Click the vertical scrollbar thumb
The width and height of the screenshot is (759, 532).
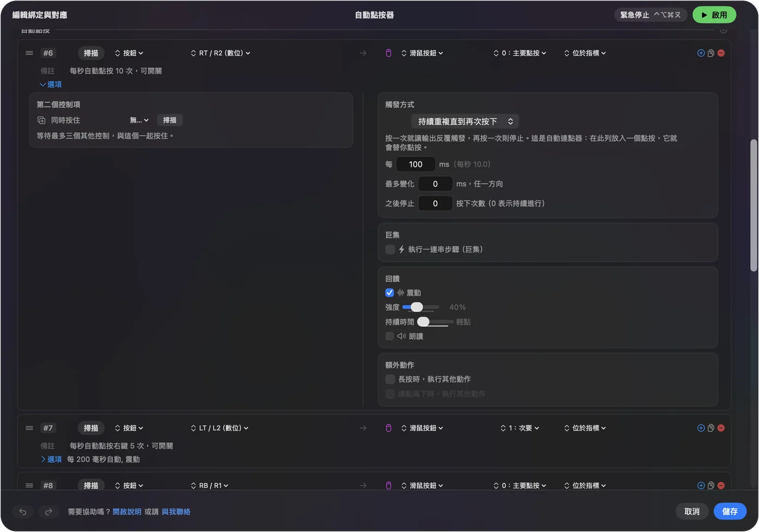click(x=753, y=206)
